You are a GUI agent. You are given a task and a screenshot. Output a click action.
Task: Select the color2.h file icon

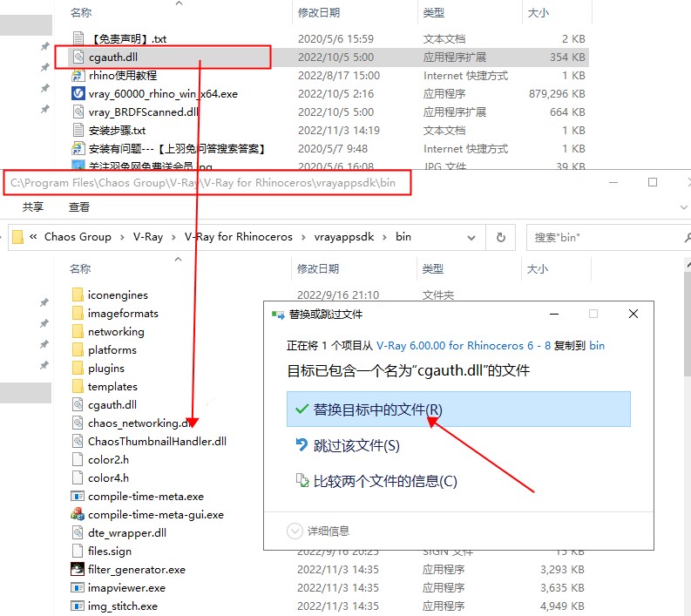78,459
